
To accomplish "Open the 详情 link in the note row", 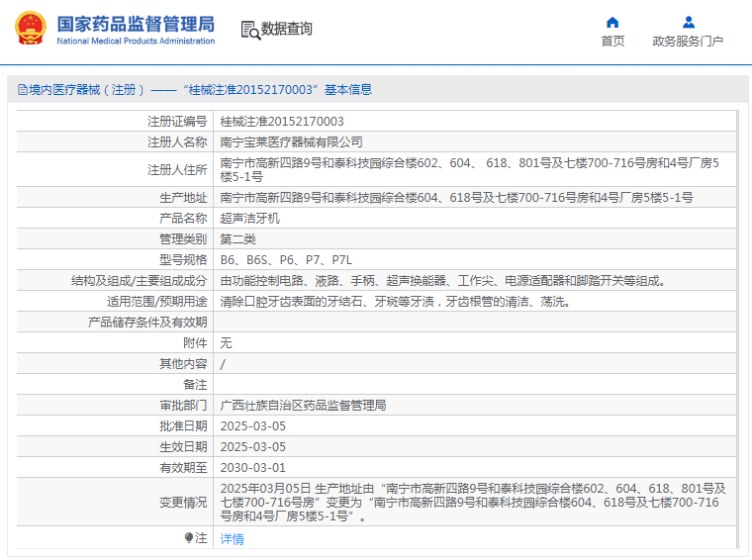I will (232, 539).
